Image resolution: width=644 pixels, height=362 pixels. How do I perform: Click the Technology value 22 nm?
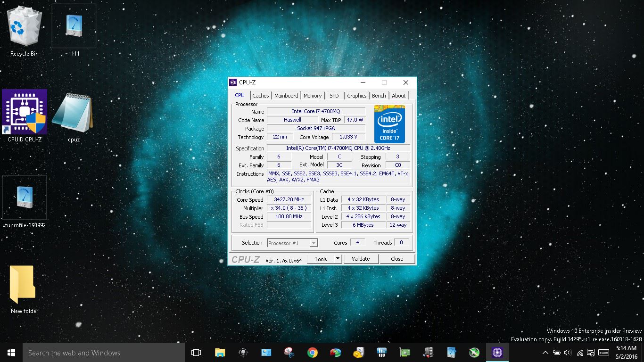pyautogui.click(x=280, y=137)
